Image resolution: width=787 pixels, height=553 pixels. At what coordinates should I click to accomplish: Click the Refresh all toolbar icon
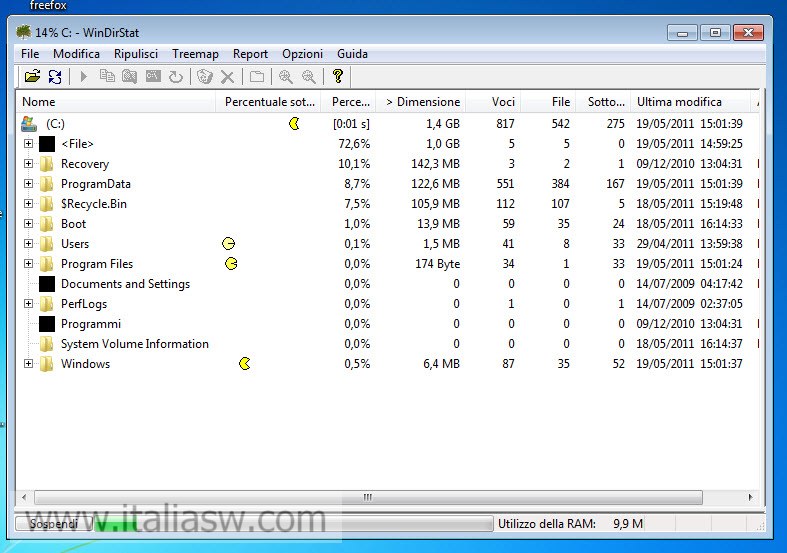pyautogui.click(x=55, y=77)
